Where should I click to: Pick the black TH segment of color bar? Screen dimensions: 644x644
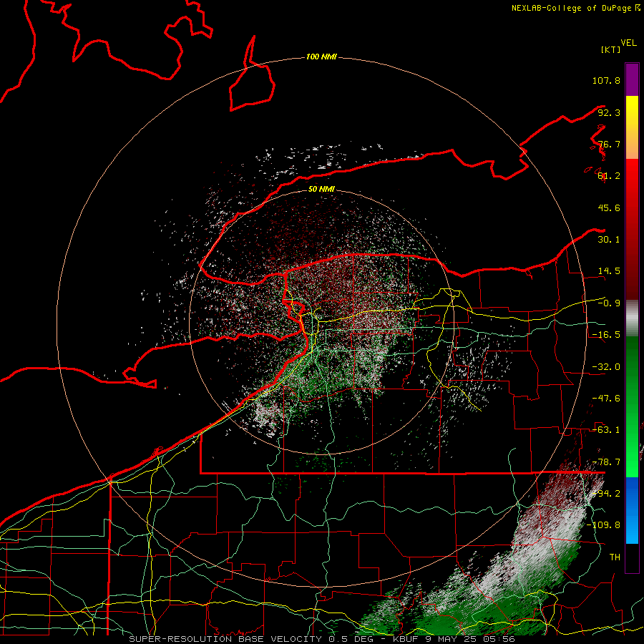pyautogui.click(x=632, y=557)
